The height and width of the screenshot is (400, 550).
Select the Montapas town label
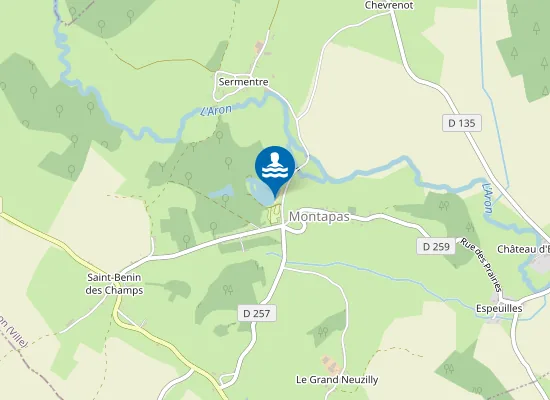(x=319, y=217)
